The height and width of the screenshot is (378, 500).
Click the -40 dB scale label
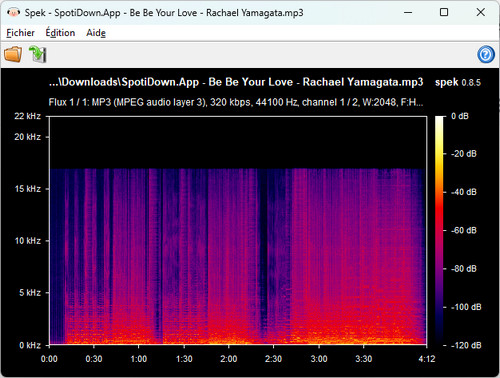464,192
